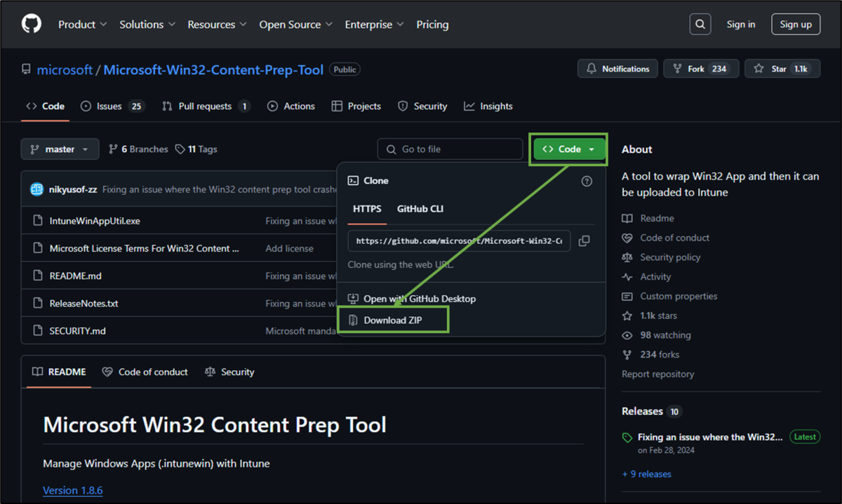
Task: Switch to Code of conduct readme tab
Action: point(145,372)
